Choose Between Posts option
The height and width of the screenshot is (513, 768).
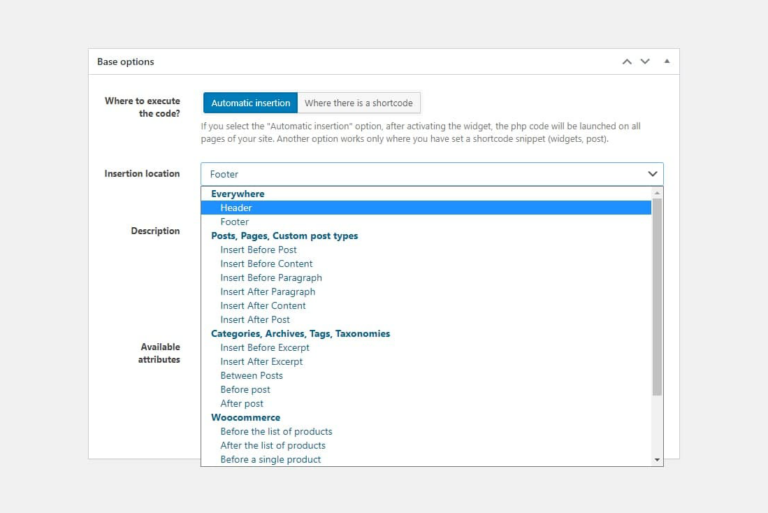click(251, 376)
